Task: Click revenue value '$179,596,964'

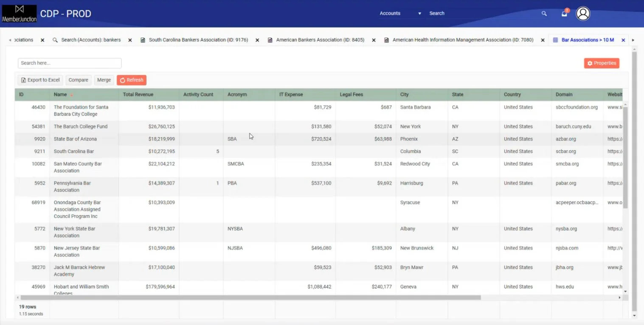Action: (160, 287)
